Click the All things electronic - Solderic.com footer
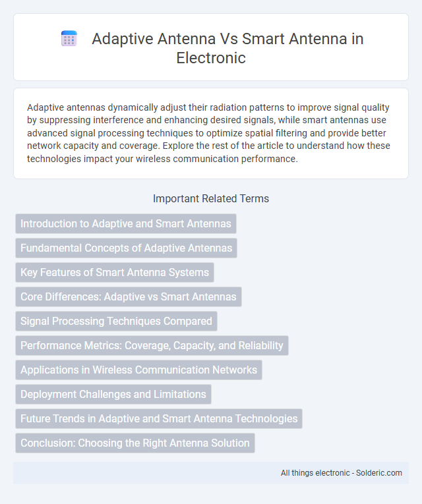This screenshot has width=422, height=504. tap(342, 473)
